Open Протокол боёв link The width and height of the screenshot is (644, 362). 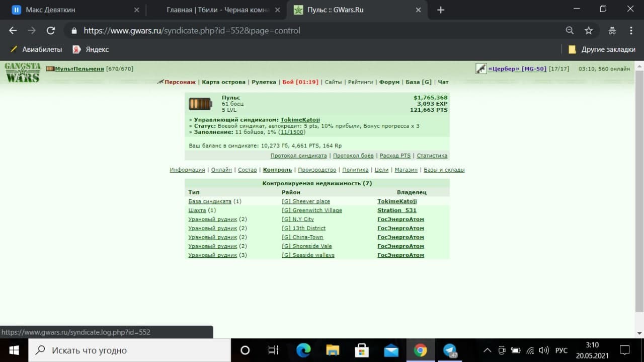point(353,156)
